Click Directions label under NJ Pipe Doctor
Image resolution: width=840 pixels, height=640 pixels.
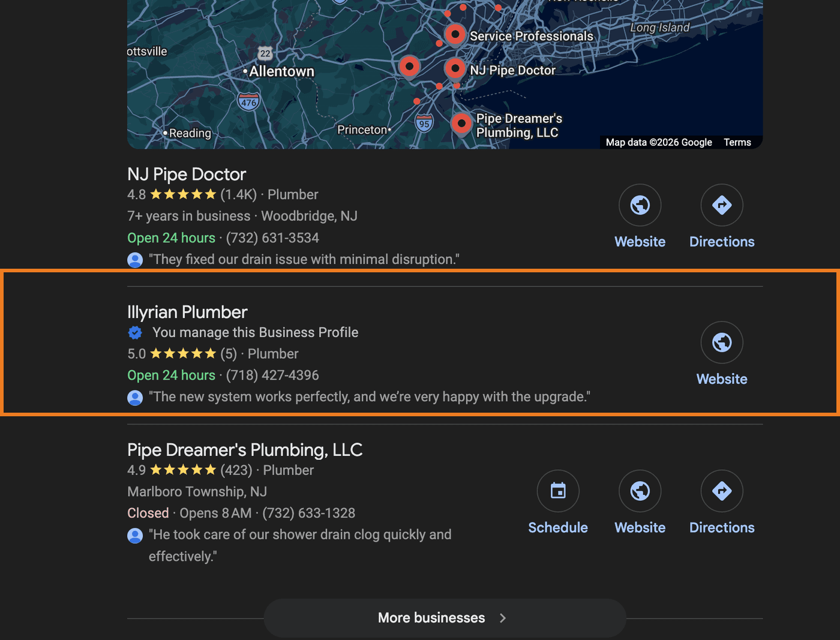722,242
